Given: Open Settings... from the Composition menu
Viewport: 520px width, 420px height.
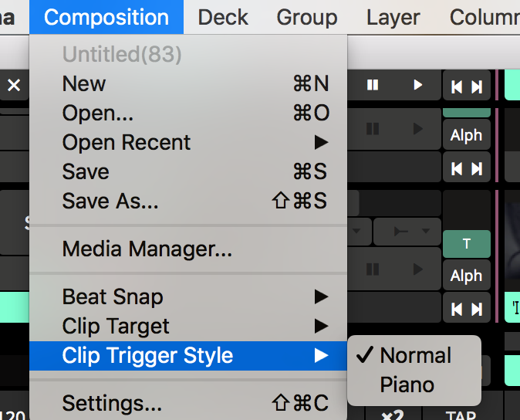Looking at the screenshot, I should pyautogui.click(x=112, y=403).
